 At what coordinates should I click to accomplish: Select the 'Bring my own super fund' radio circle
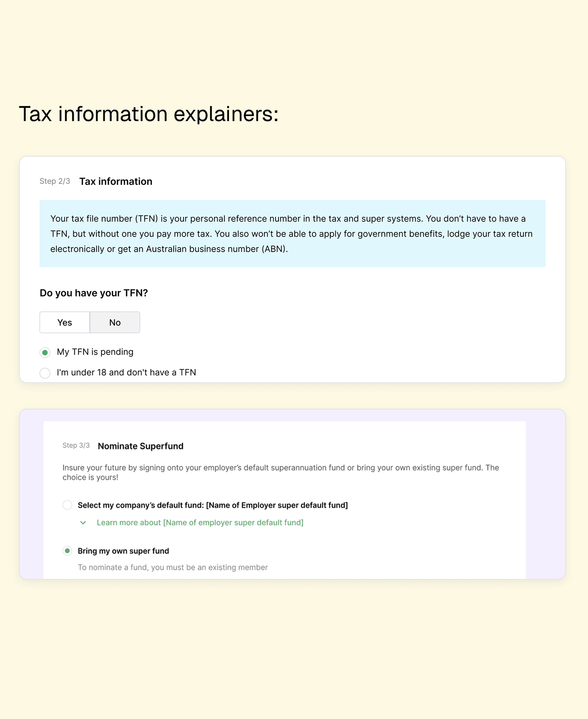coord(67,551)
